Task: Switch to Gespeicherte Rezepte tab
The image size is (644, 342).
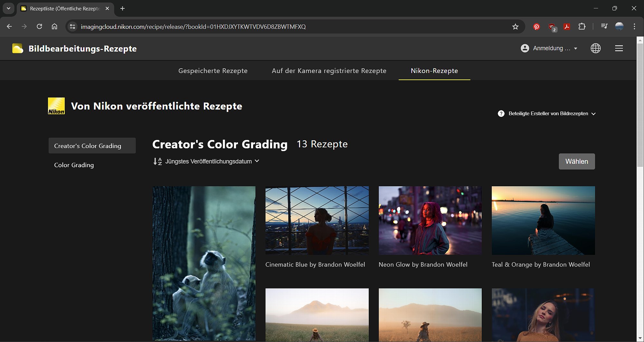Action: coord(213,71)
